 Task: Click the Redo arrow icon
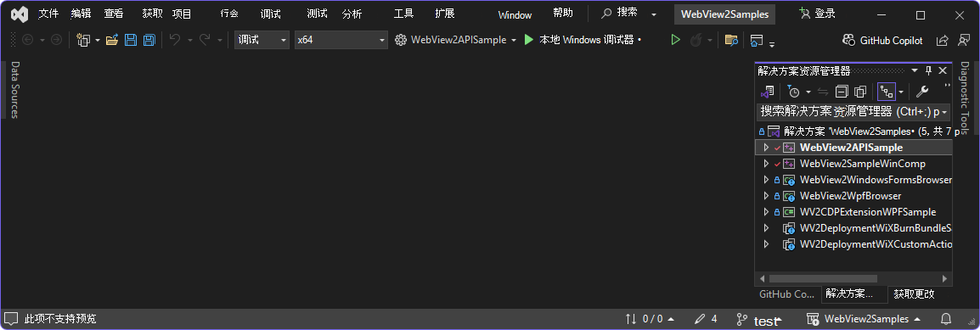pos(205,40)
